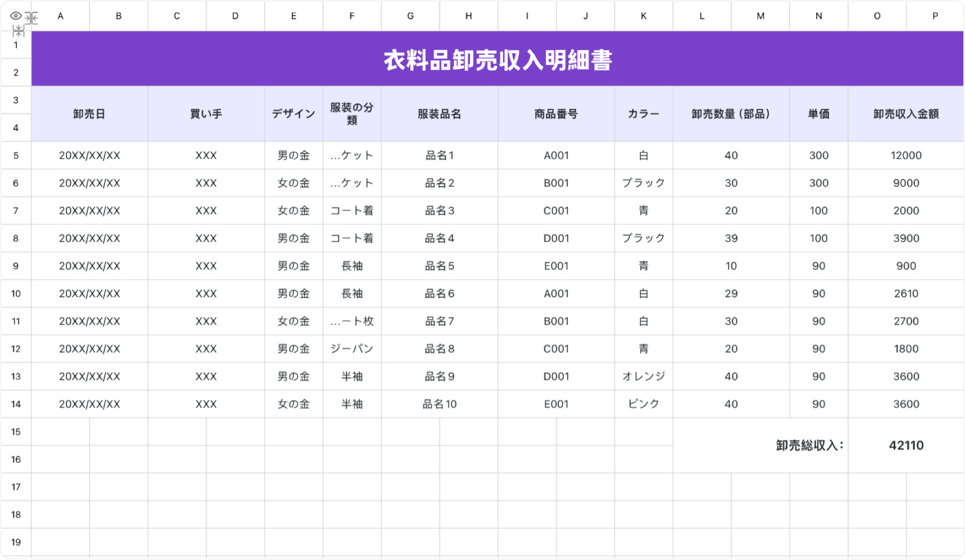The height and width of the screenshot is (560, 965).
Task: Select the 品名9 cell
Action: pyautogui.click(x=440, y=376)
